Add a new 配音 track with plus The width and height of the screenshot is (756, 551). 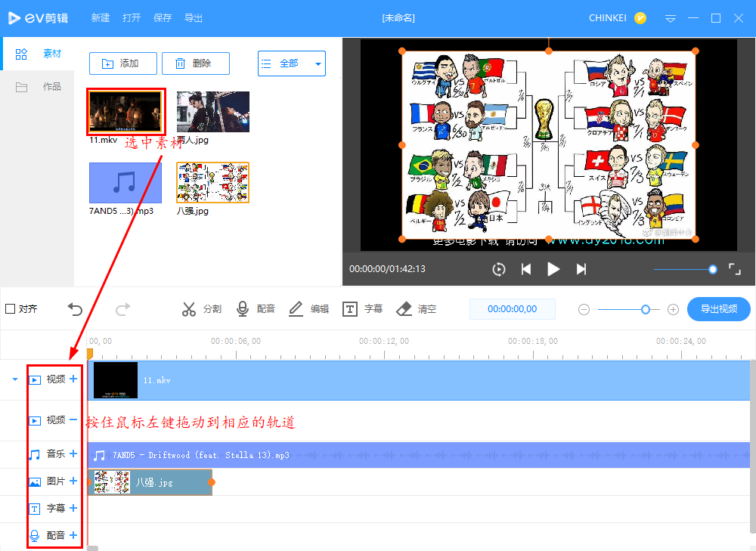coord(73,535)
